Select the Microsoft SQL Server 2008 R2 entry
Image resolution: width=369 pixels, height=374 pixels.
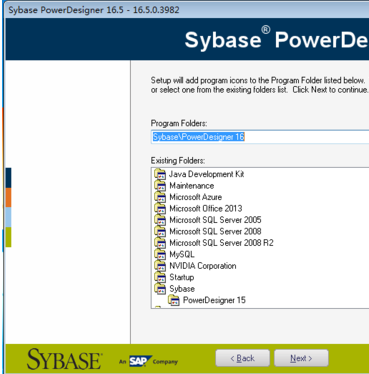pos(221,243)
